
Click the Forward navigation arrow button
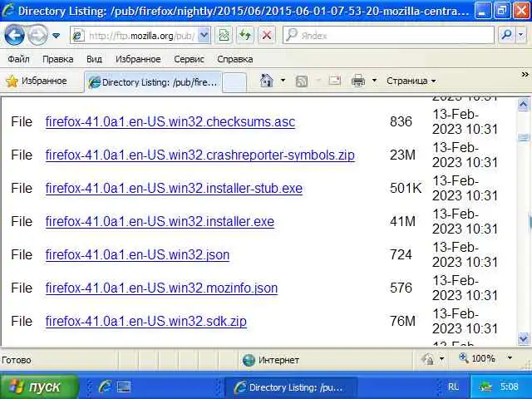point(37,35)
